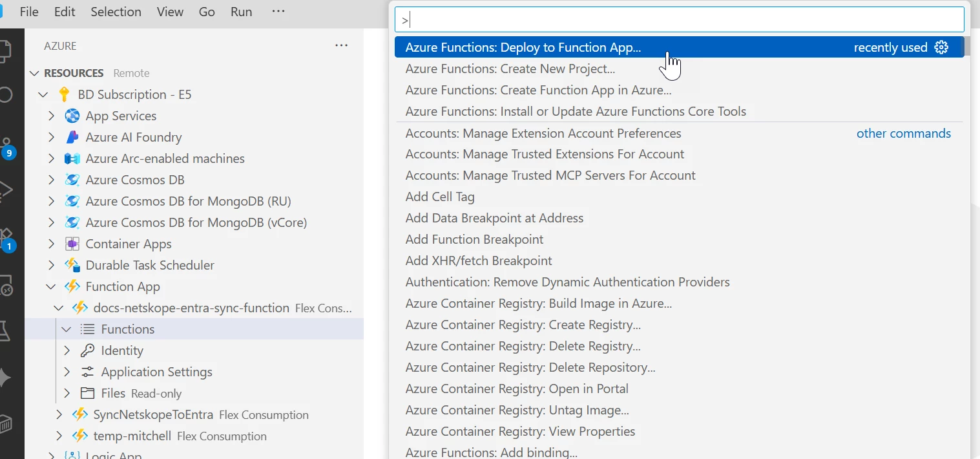Click the SyncNetskopeToEntra function app icon

[x=80, y=414]
